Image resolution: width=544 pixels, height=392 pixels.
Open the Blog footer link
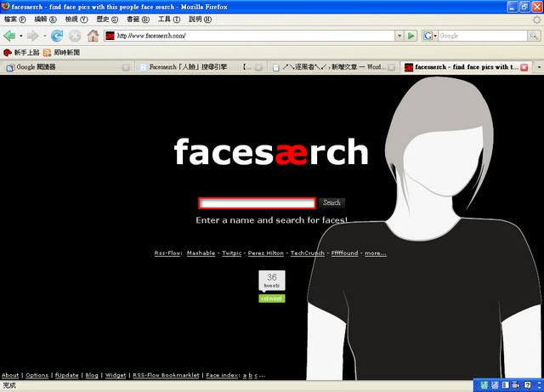pos(92,375)
